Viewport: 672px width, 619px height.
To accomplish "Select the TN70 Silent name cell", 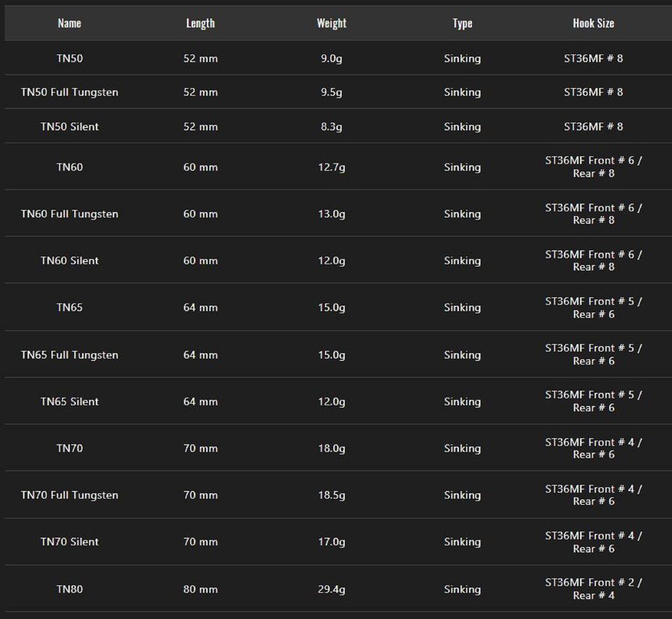I will pyautogui.click(x=70, y=542).
